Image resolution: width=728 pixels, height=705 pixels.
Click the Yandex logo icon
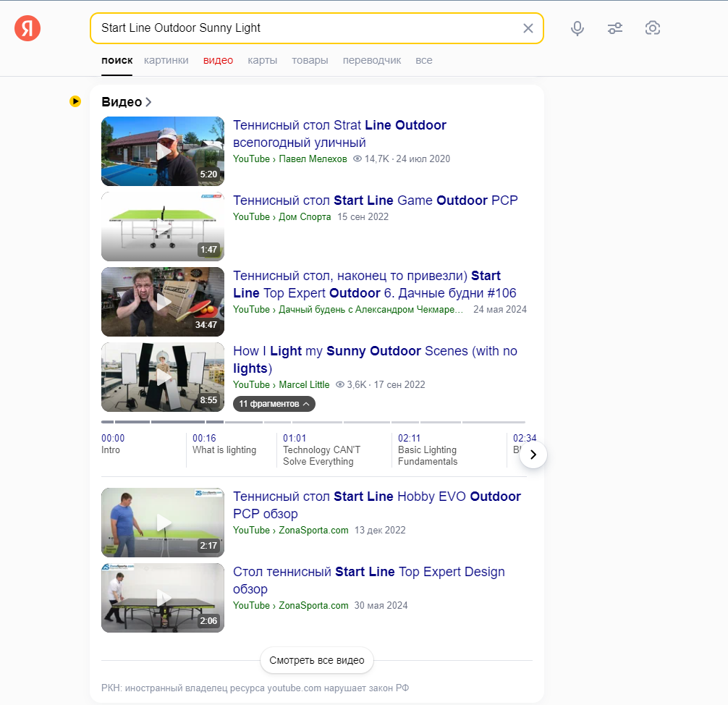[x=27, y=28]
